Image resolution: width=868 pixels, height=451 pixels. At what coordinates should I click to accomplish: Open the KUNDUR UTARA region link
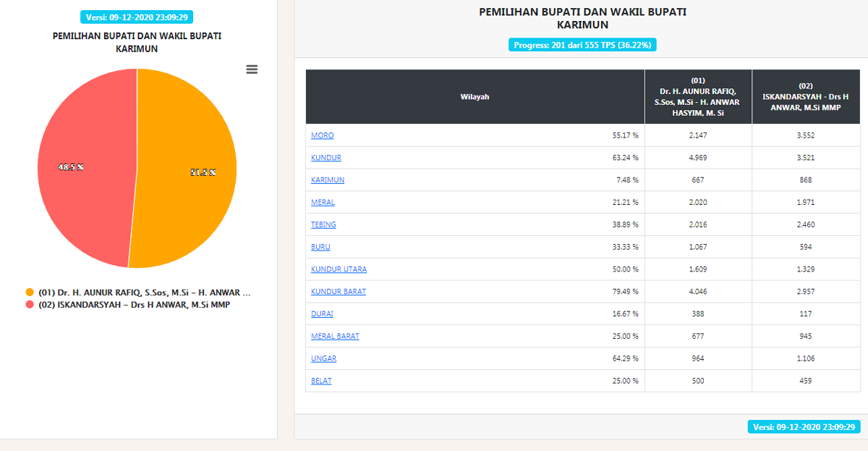[x=339, y=269]
